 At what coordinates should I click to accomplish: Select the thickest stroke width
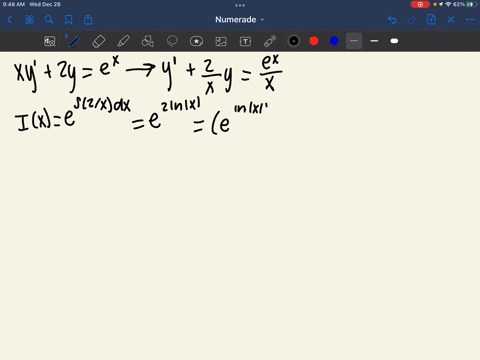394,41
